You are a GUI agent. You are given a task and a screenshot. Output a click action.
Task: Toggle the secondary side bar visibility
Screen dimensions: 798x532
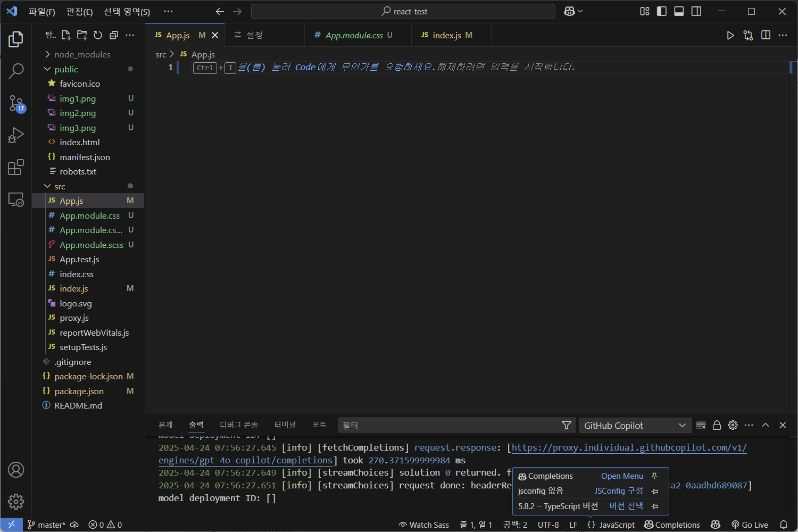tap(696, 11)
